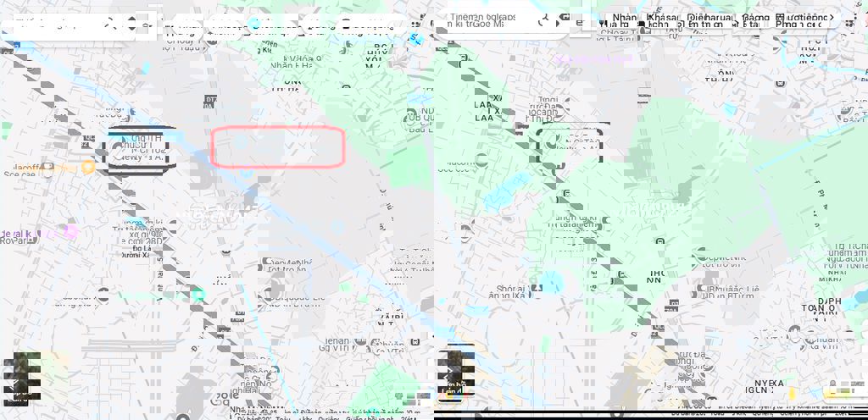
Task: Select the Nhà hàng category chip
Action: 623,19
